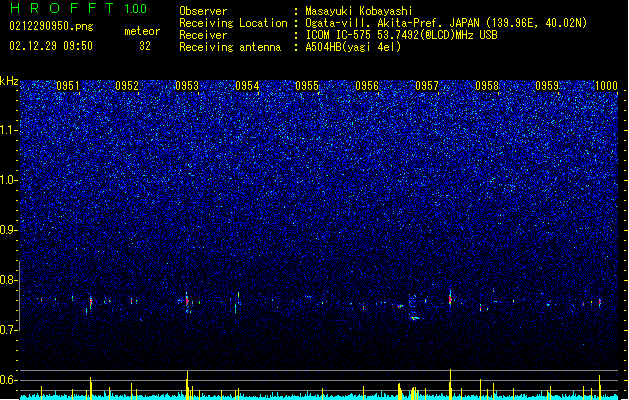
Task: Click the date stamp 02.12.29 09:50
Action: (x=51, y=46)
